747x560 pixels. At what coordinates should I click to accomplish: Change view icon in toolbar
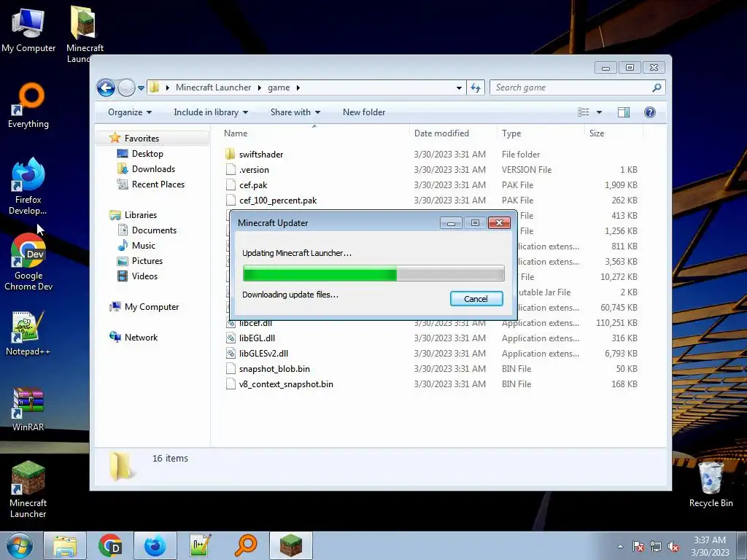pos(583,112)
